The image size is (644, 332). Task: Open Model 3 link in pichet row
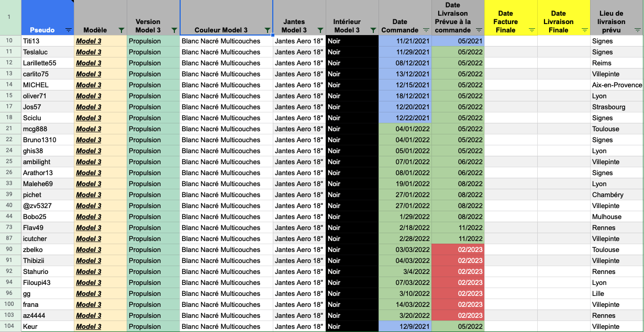(88, 194)
